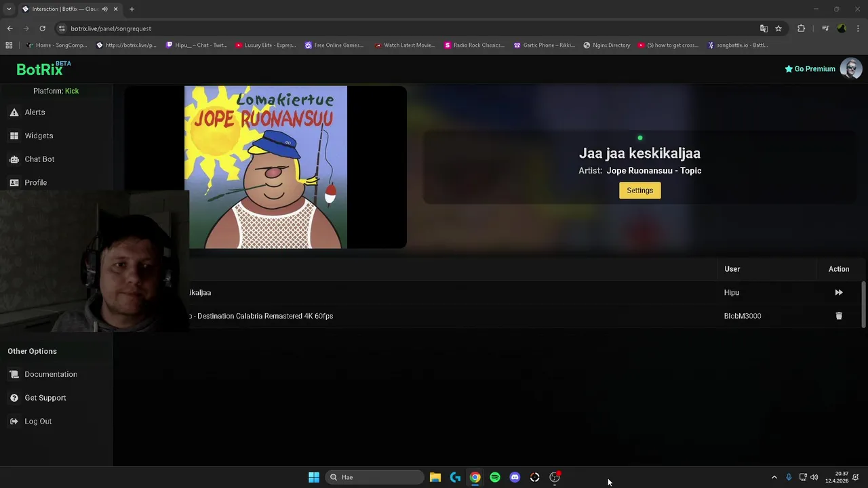Select user BlobM3000 in queue

point(742,316)
